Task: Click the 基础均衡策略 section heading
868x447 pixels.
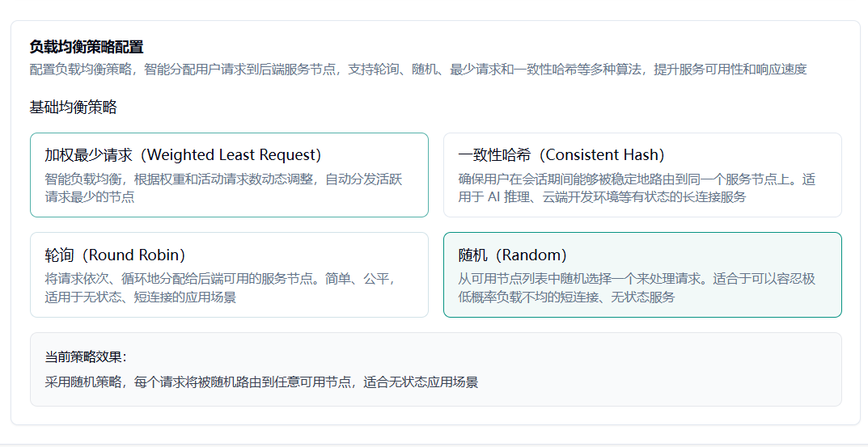Action: tap(73, 108)
